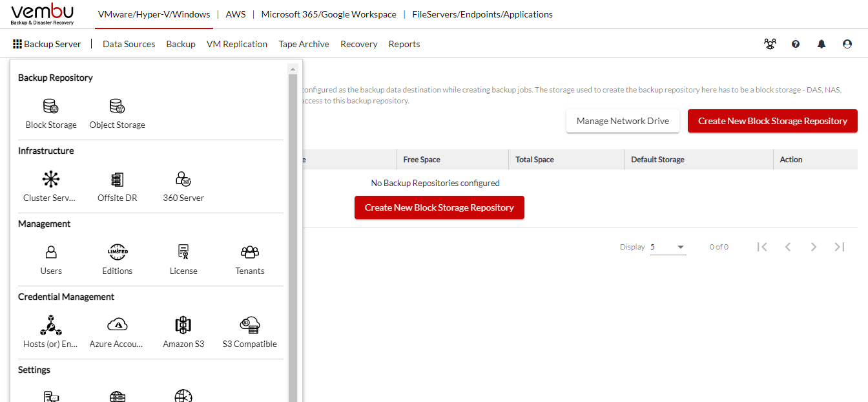Open Tenants management icon
The height and width of the screenshot is (402, 868).
coord(250,252)
